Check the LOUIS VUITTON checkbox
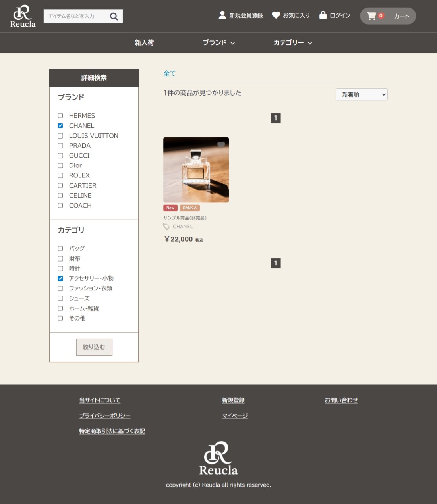 point(60,136)
